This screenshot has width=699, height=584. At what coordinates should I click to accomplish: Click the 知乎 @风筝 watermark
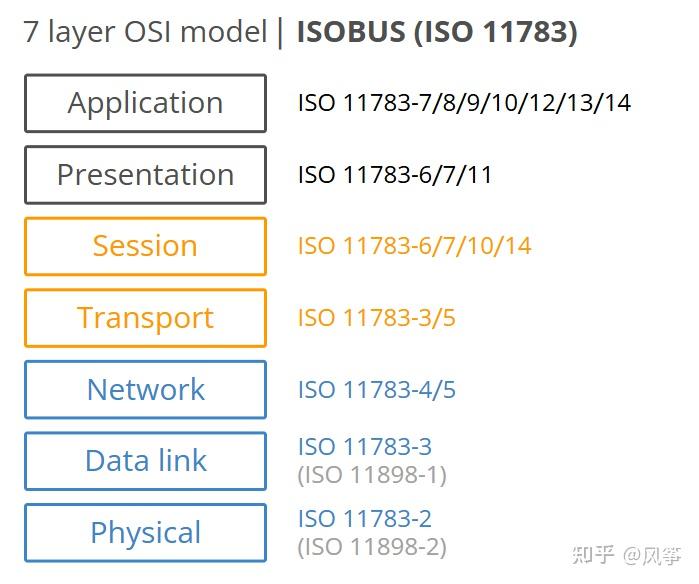(x=626, y=555)
